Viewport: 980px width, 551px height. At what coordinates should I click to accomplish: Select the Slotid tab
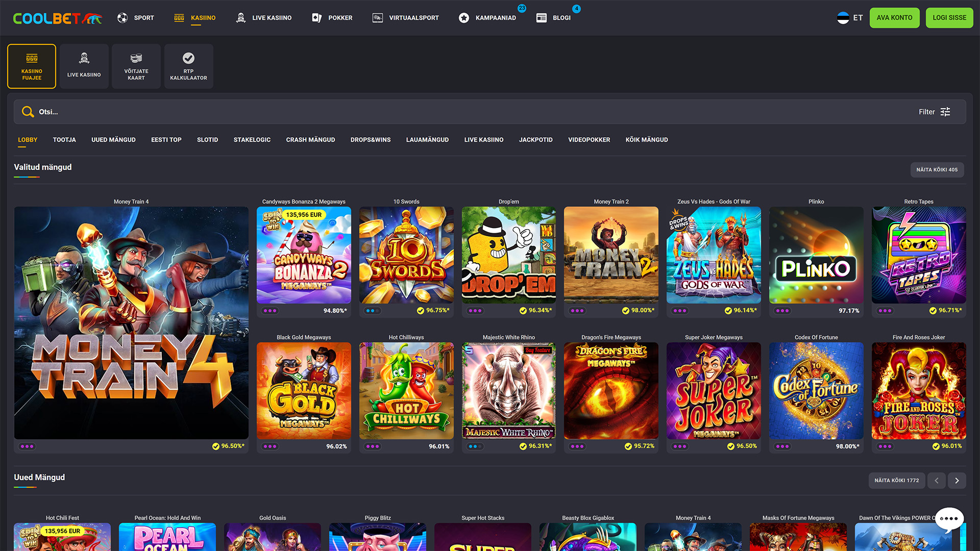pyautogui.click(x=208, y=140)
